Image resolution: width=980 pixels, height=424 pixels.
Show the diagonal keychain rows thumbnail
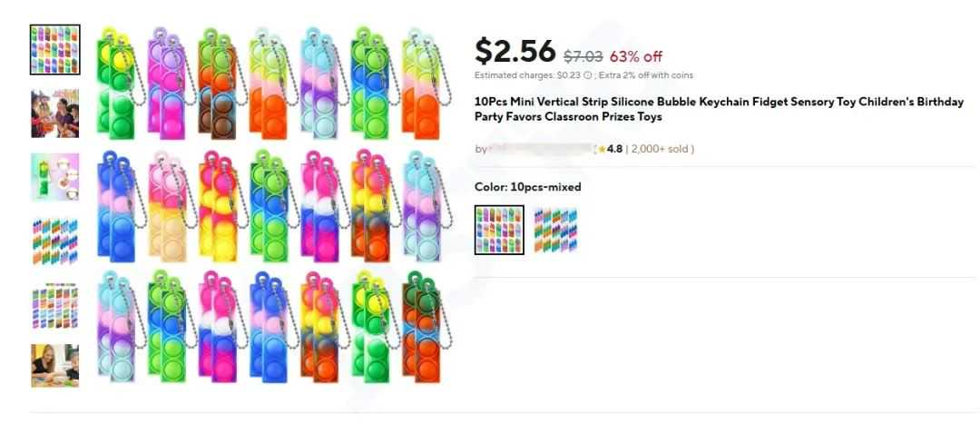pos(55,241)
